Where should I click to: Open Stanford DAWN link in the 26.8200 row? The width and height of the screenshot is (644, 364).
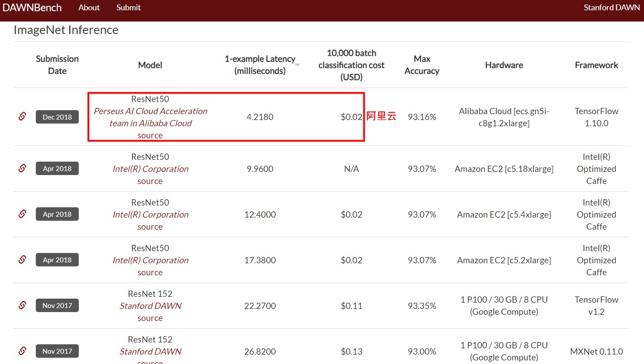tap(150, 351)
